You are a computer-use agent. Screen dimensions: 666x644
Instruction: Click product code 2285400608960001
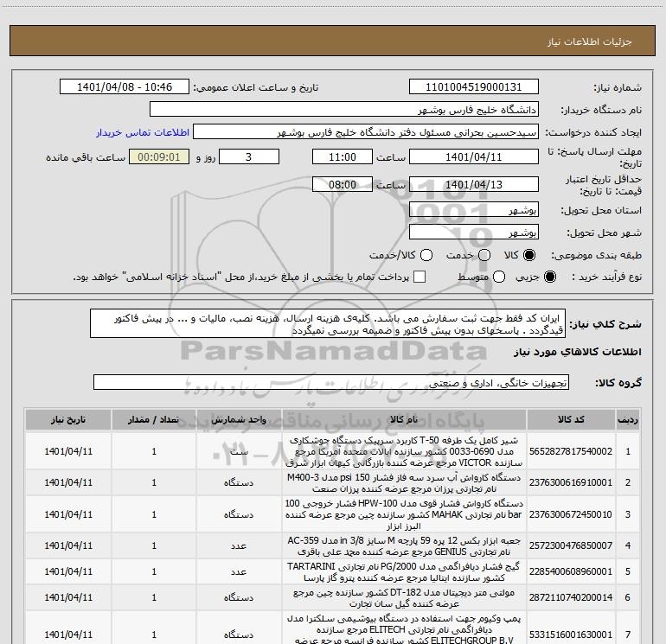click(571, 571)
